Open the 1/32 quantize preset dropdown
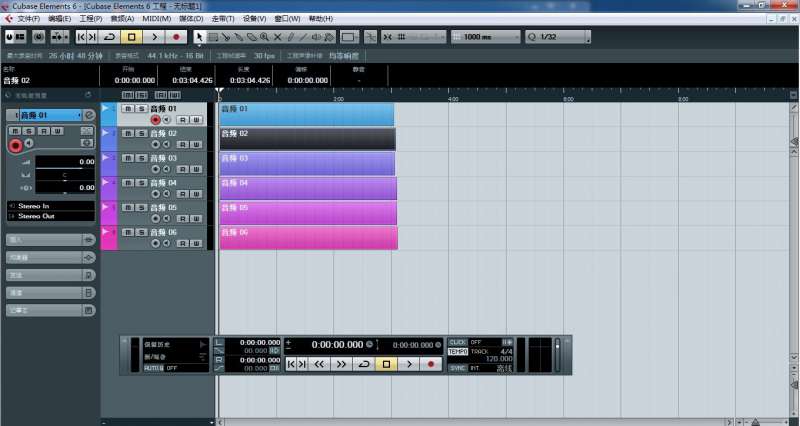800x426 pixels. [559, 37]
